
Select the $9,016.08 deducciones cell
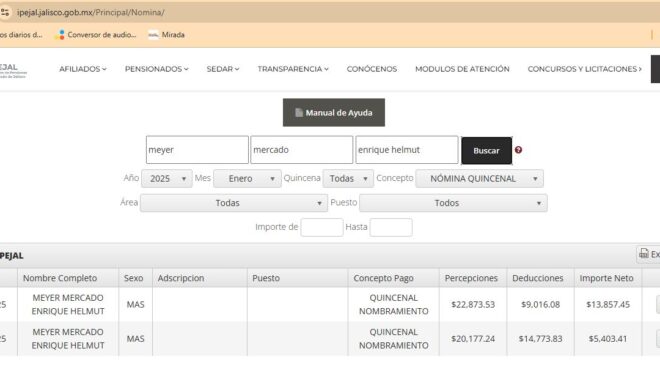540,304
